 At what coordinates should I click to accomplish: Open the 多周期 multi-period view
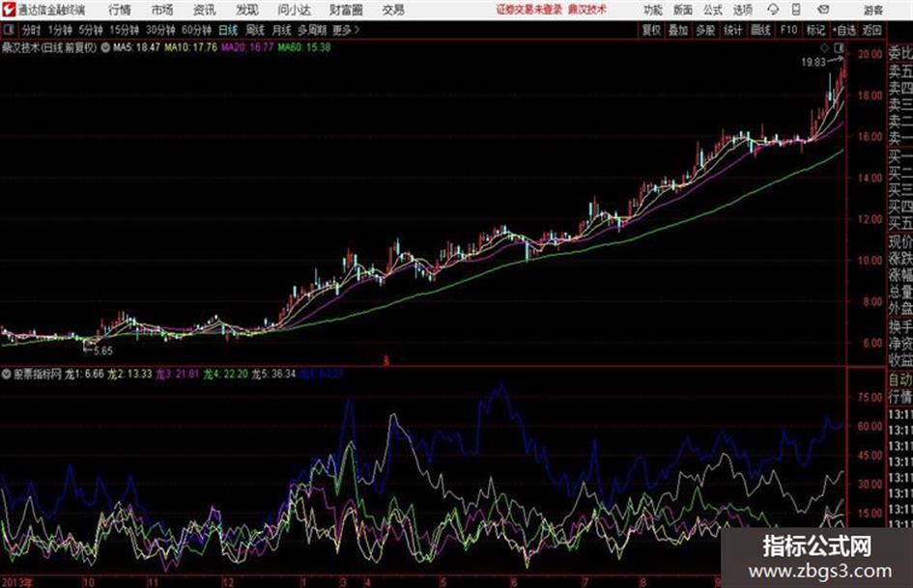tap(312, 30)
